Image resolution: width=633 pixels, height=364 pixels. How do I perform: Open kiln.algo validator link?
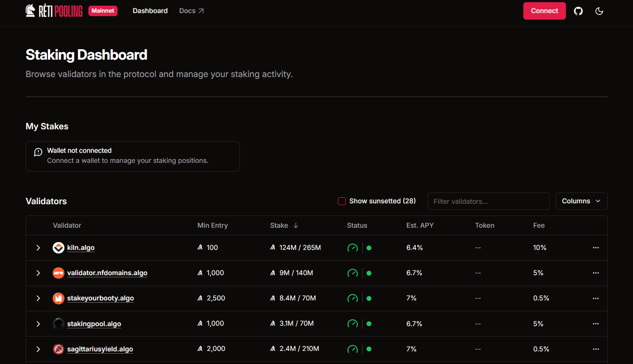pos(81,248)
